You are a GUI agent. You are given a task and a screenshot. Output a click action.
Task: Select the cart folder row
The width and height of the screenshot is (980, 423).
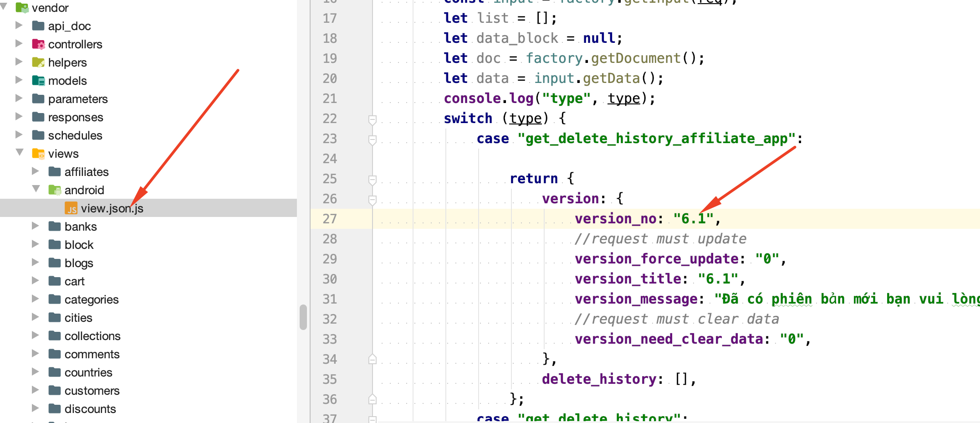(148, 281)
